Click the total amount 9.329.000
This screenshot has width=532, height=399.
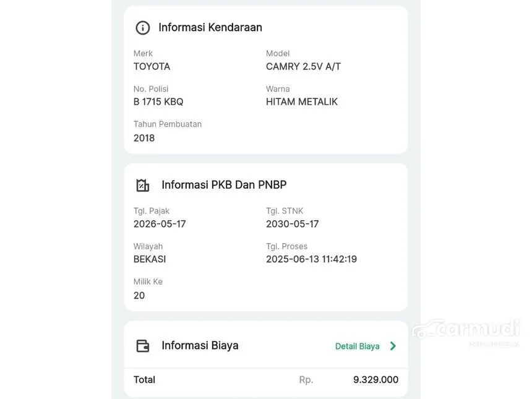[375, 380]
